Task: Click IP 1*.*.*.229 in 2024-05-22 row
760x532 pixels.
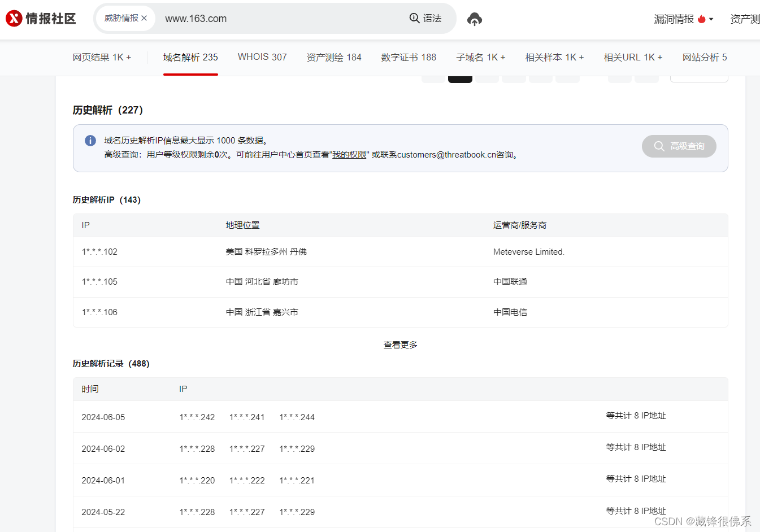Action: click(x=297, y=512)
